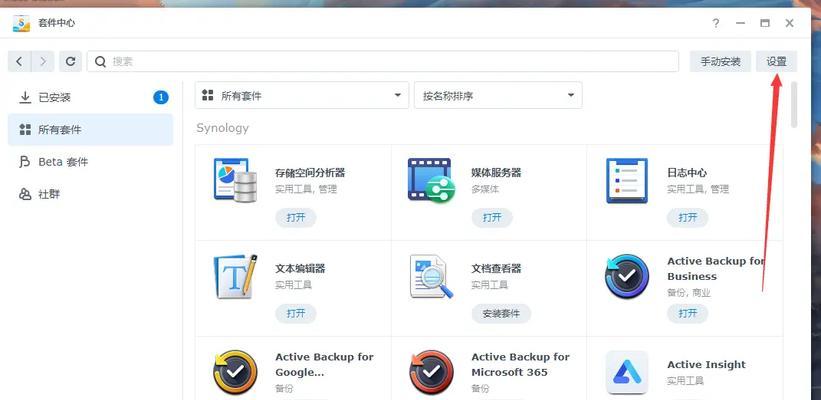Select 已安装 in the sidebar

(x=90, y=97)
